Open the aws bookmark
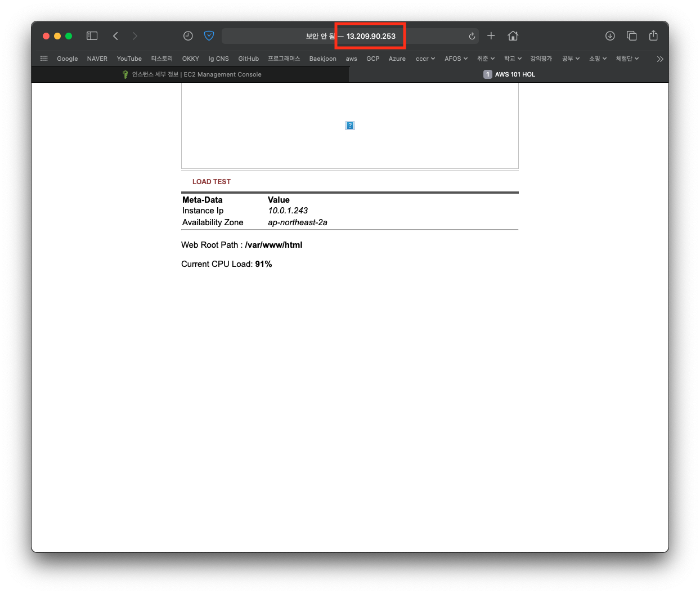The height and width of the screenshot is (594, 700). tap(352, 59)
